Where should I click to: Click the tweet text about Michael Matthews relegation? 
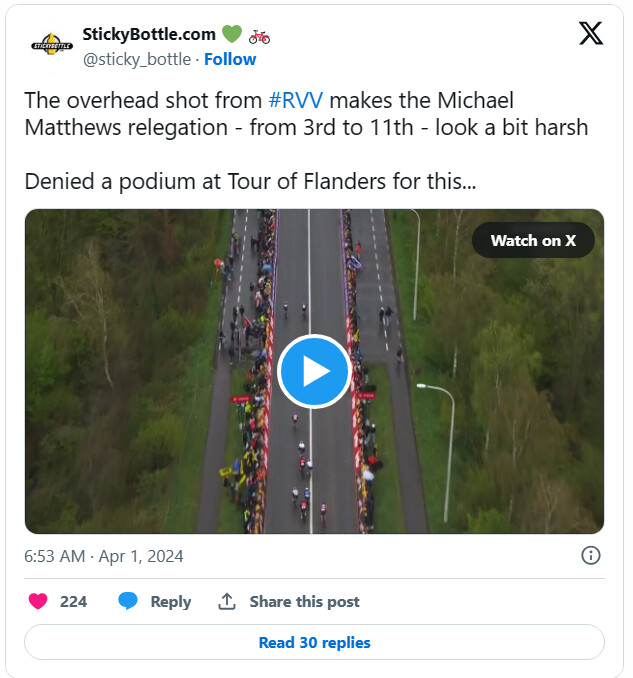pyautogui.click(x=306, y=141)
